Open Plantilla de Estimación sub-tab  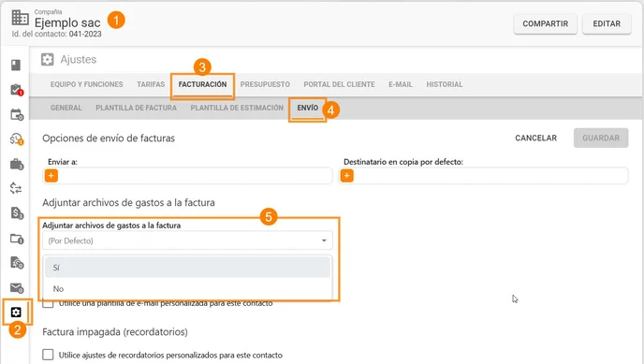click(x=237, y=108)
